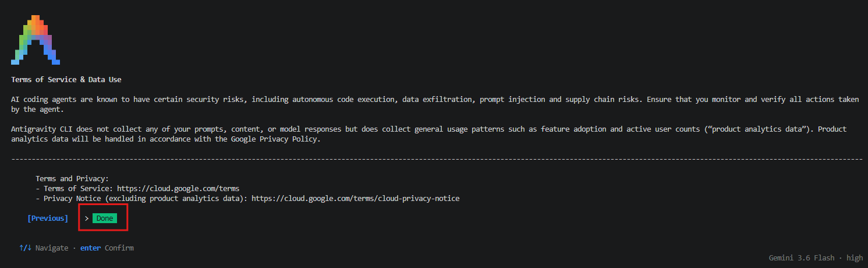Click the 'high' reasoning level label
The image size is (868, 268).
pyautogui.click(x=855, y=258)
